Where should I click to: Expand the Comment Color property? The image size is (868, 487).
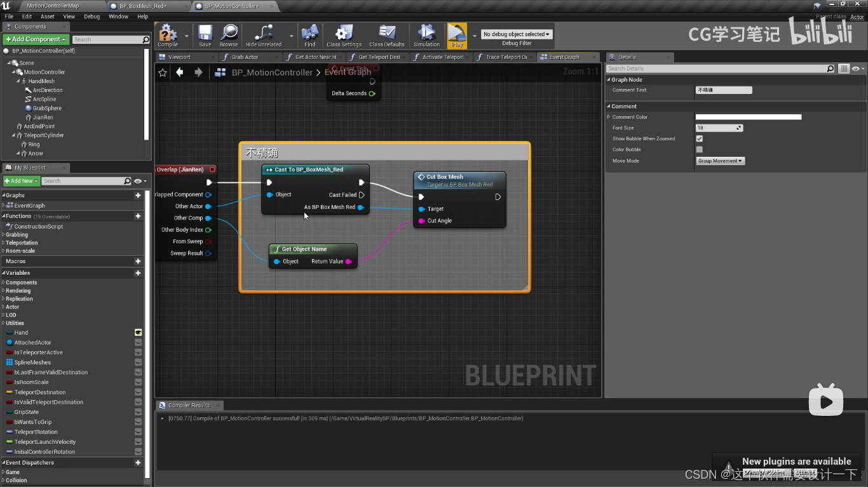(609, 117)
